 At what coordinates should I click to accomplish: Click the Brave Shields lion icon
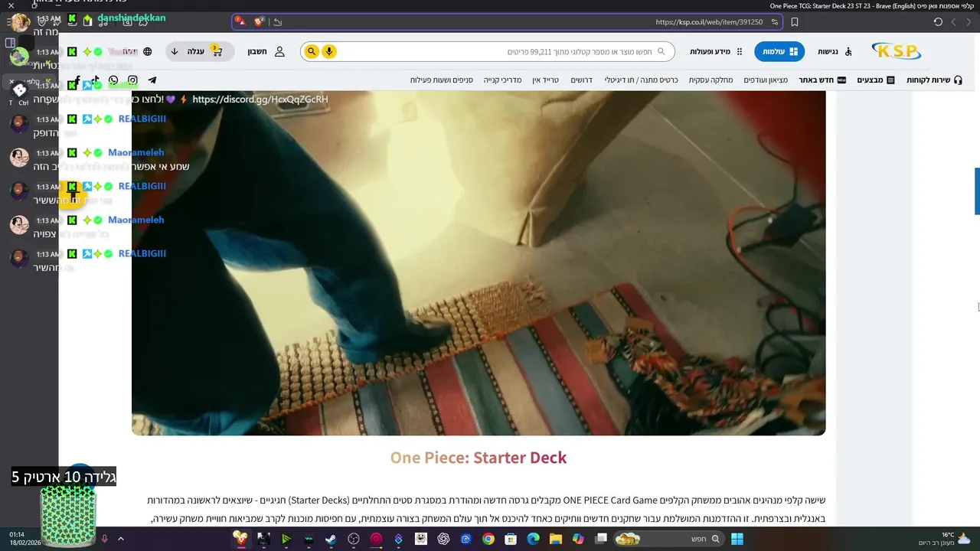[259, 22]
